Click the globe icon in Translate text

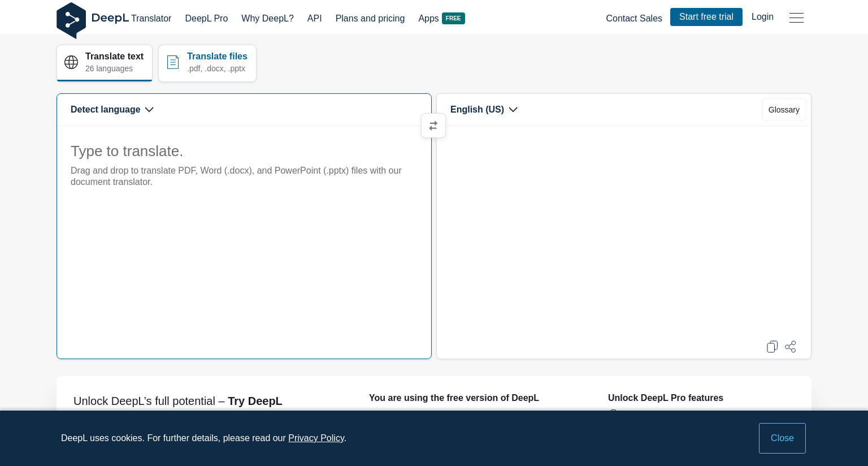pyautogui.click(x=71, y=62)
